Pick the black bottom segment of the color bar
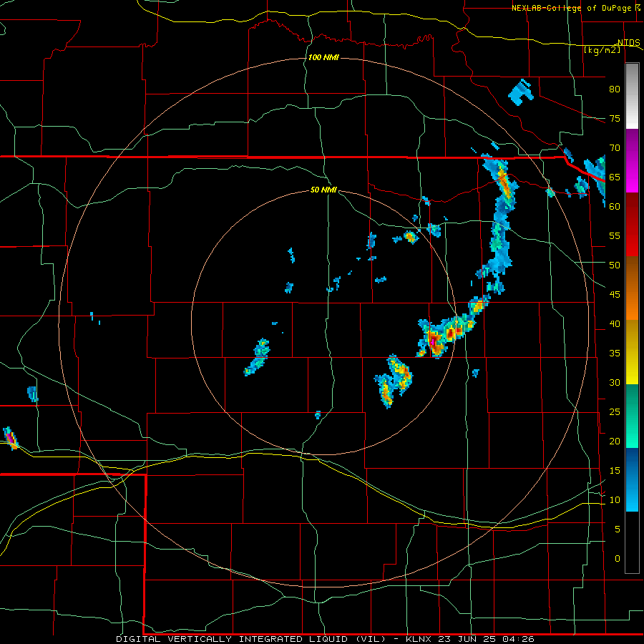 pyautogui.click(x=632, y=542)
